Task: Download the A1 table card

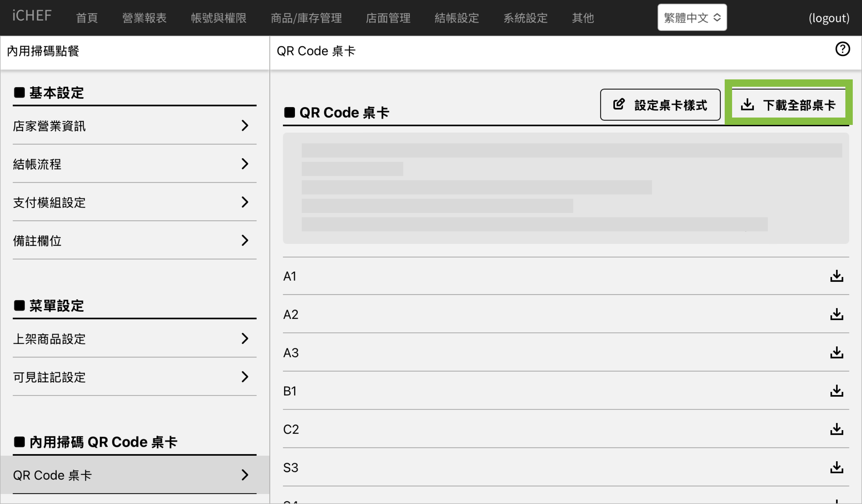Action: pos(836,276)
